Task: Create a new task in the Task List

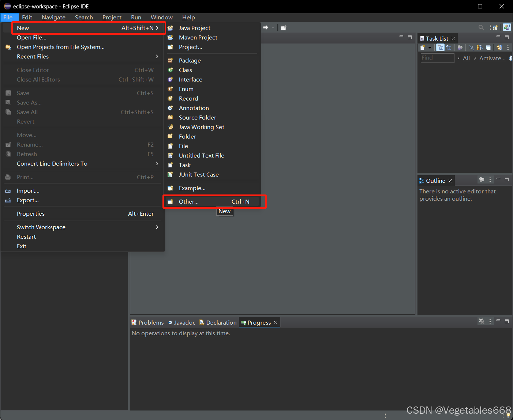Action: tap(424, 48)
